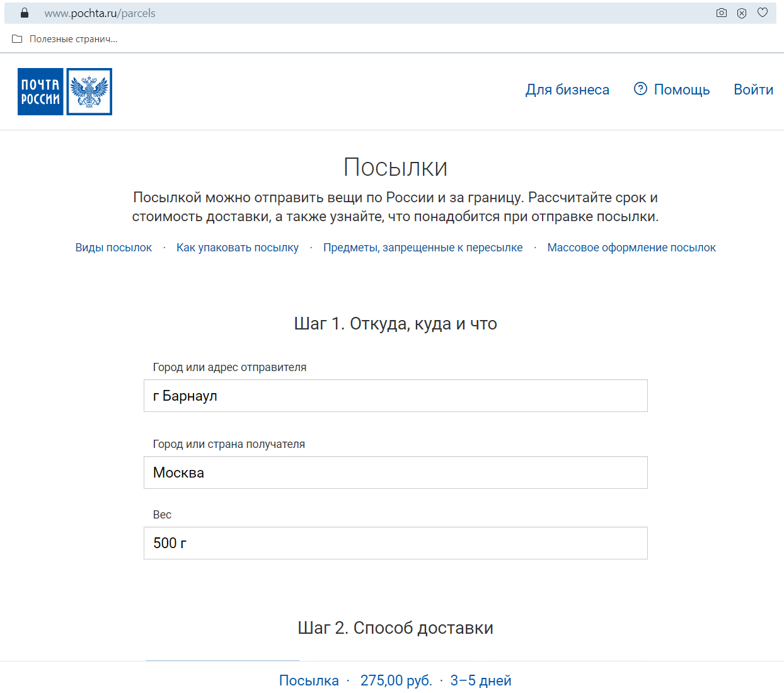Click the camera snapshot icon in address bar

(x=722, y=13)
